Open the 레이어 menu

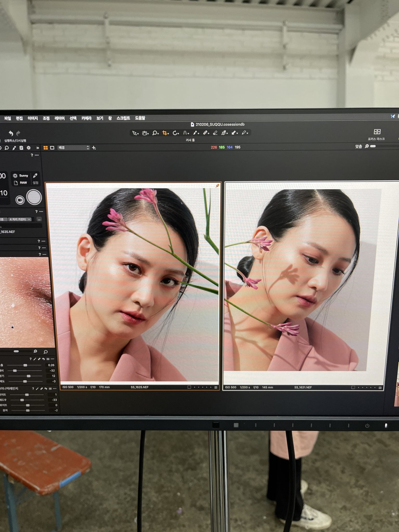(x=59, y=118)
